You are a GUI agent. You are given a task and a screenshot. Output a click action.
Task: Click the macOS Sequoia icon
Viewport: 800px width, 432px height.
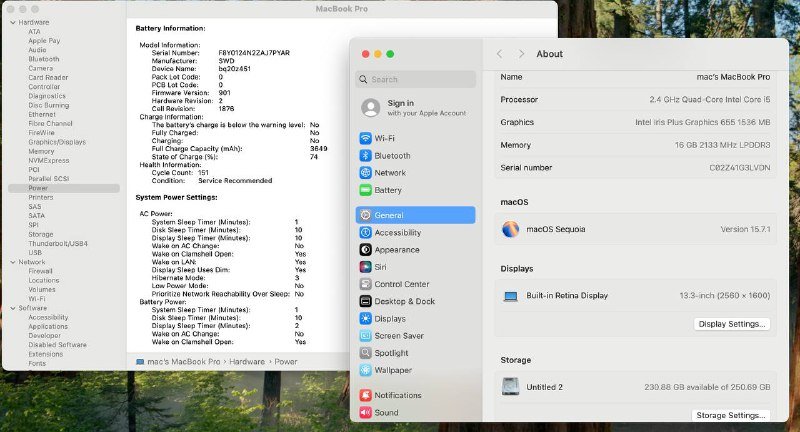point(510,230)
